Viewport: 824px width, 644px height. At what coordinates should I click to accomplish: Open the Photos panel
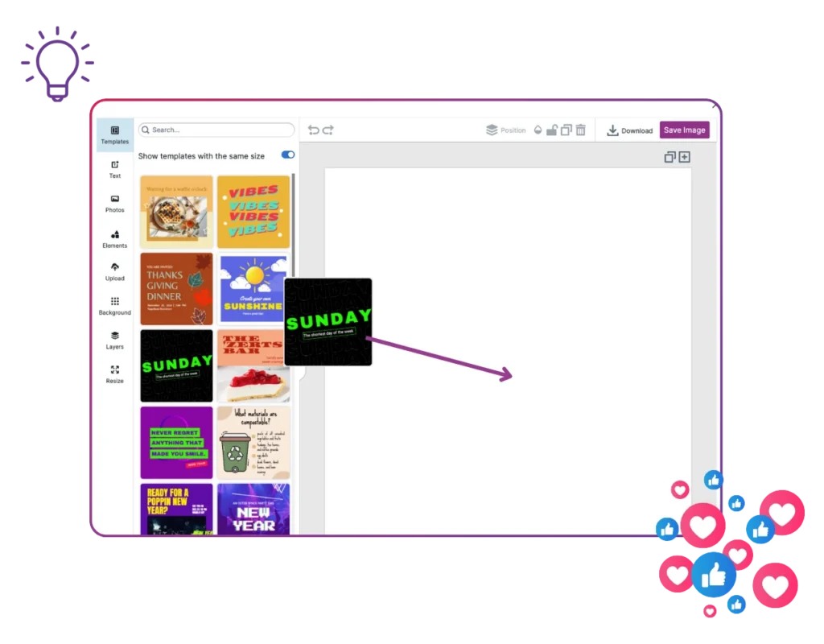tap(115, 203)
